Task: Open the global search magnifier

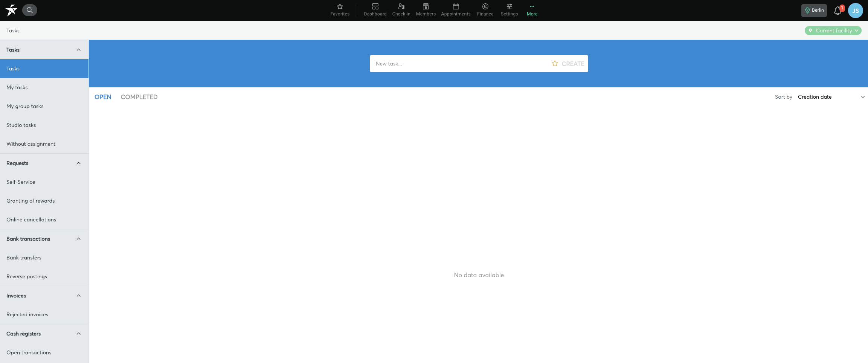Action: (x=30, y=10)
